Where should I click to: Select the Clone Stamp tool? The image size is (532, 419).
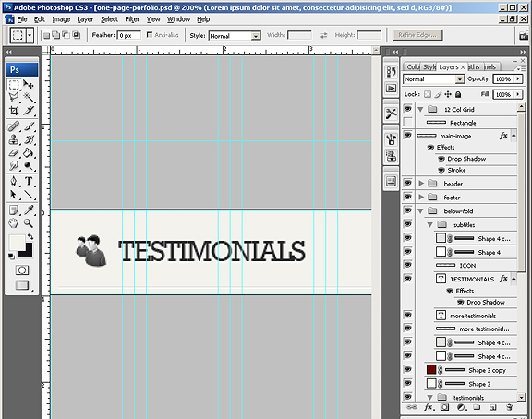pos(14,139)
